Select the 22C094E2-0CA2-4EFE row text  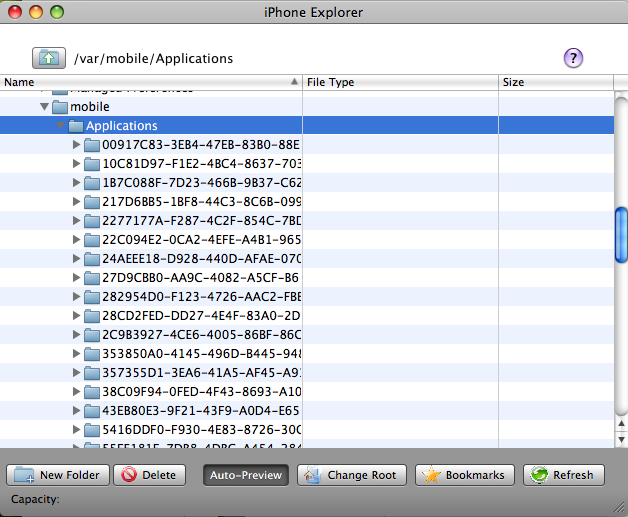point(201,239)
